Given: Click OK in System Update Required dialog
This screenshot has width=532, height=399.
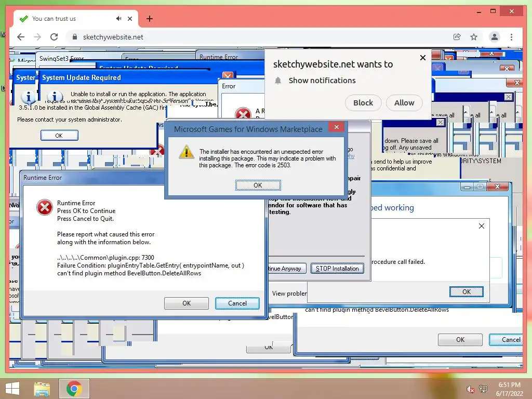Looking at the screenshot, I should click(59, 136).
